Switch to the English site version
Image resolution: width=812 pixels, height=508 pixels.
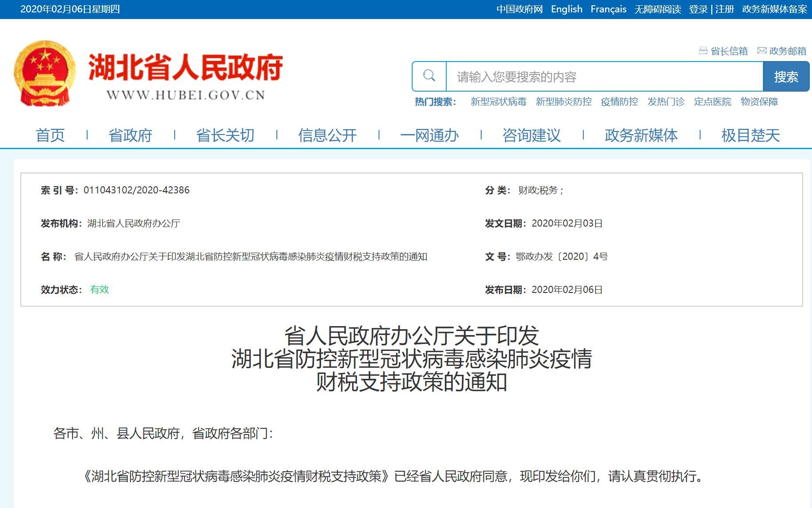tap(567, 9)
